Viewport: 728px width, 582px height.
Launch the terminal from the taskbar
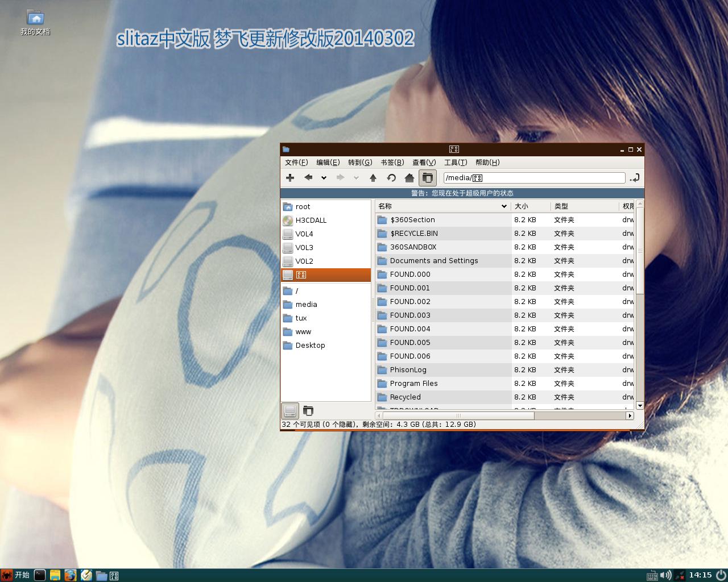click(40, 575)
